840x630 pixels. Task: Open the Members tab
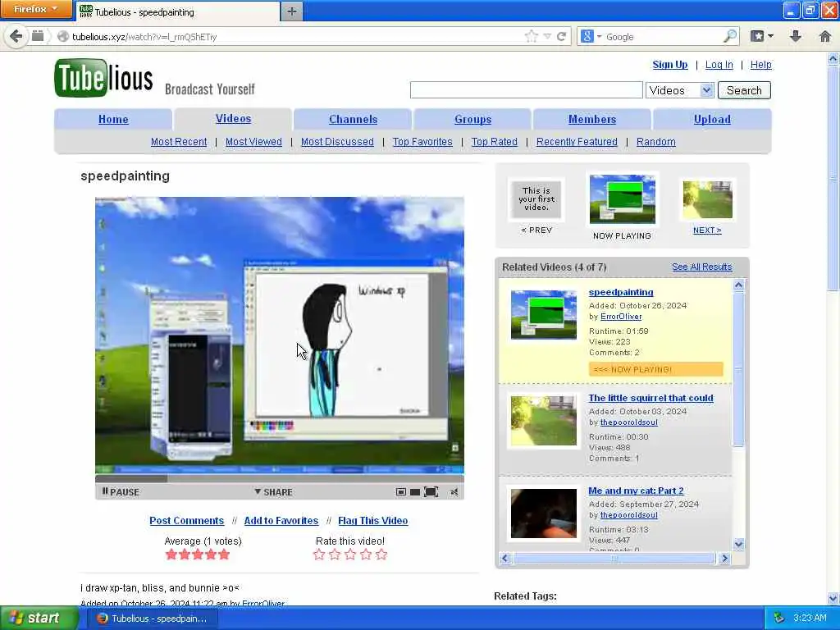[592, 119]
